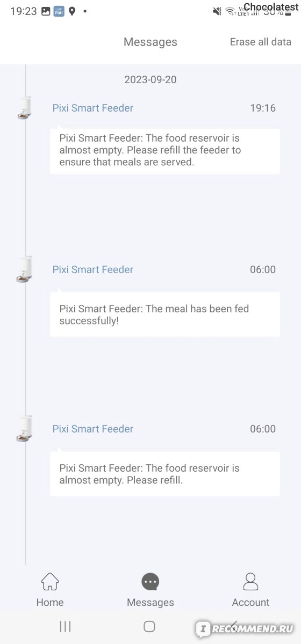Tap the Home house icon

coord(50,581)
